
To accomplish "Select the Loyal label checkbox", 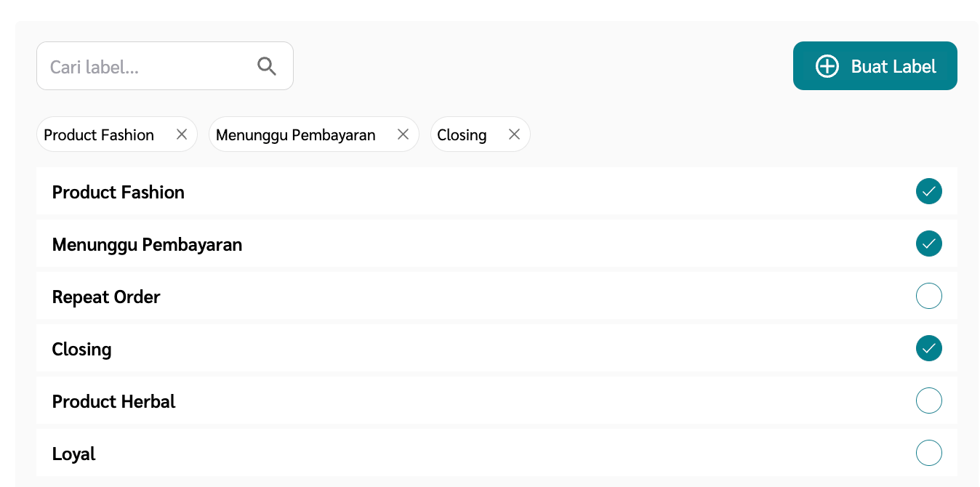I will (929, 453).
